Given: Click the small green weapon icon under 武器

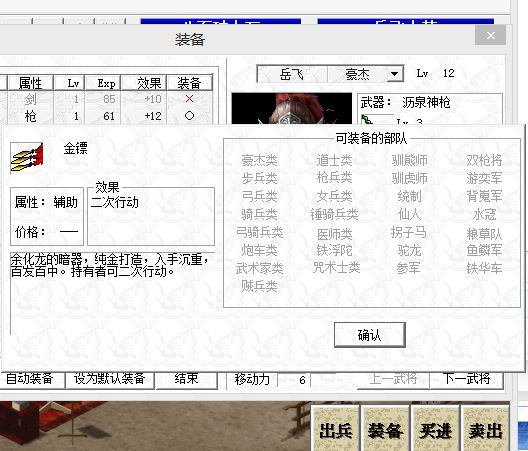Looking at the screenshot, I should pyautogui.click(x=366, y=120).
